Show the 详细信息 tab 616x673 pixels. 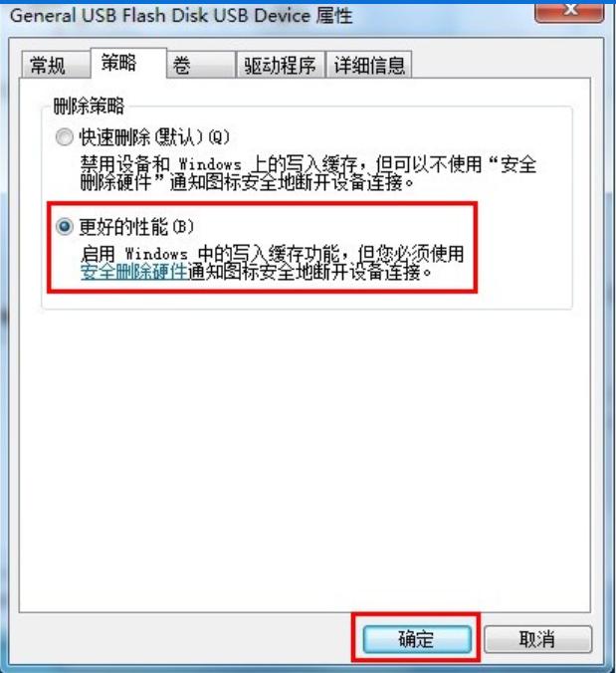[x=369, y=66]
